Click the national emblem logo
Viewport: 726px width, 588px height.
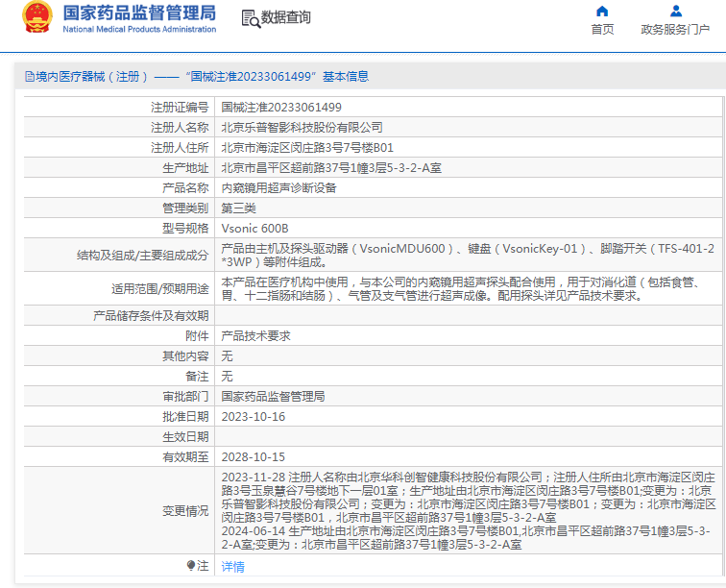tap(37, 16)
